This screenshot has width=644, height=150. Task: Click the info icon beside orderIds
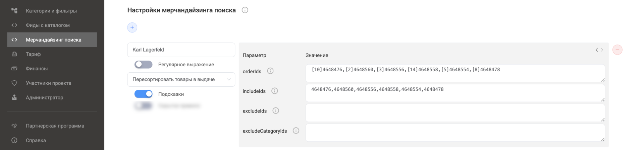click(270, 71)
